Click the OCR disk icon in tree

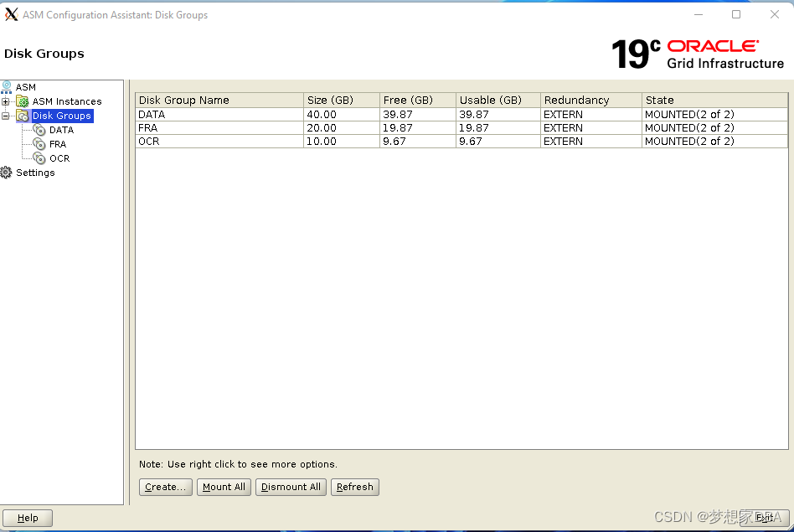point(39,158)
